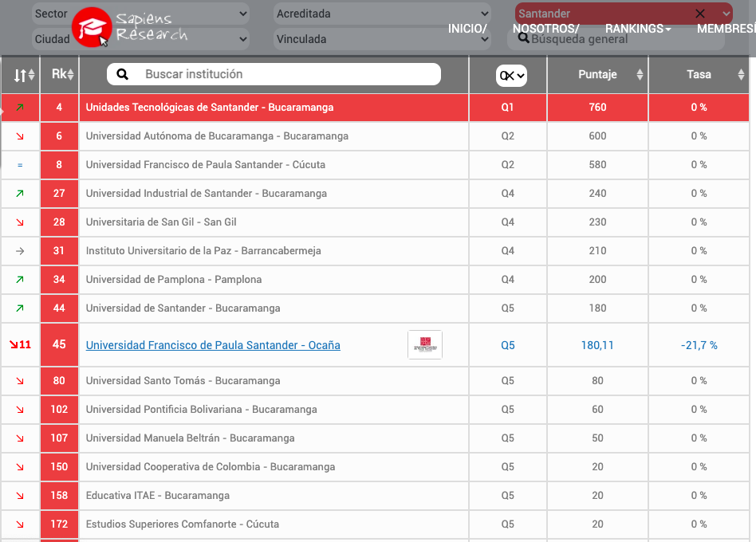Select Universidad de Pamplona - Pamplona
756x542 pixels.
coord(174,280)
